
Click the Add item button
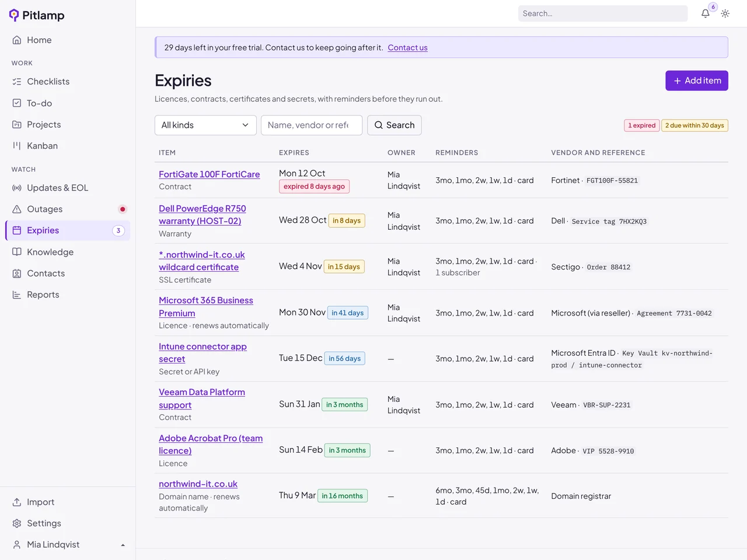697,80
